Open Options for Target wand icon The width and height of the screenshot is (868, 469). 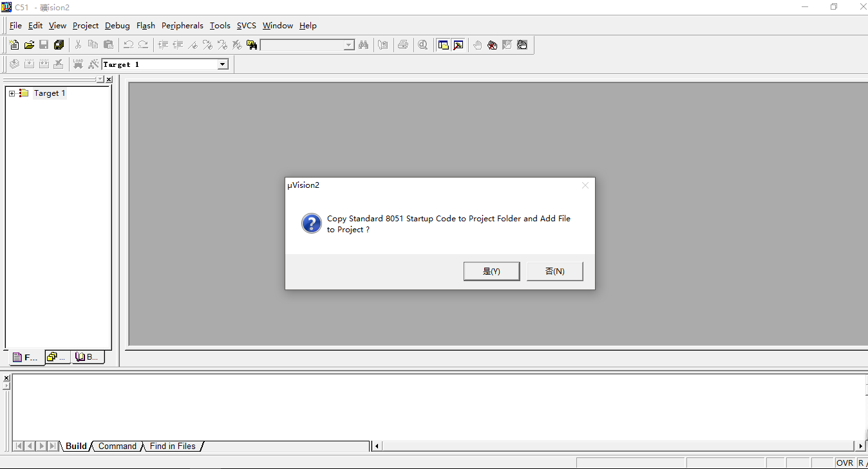coord(93,64)
